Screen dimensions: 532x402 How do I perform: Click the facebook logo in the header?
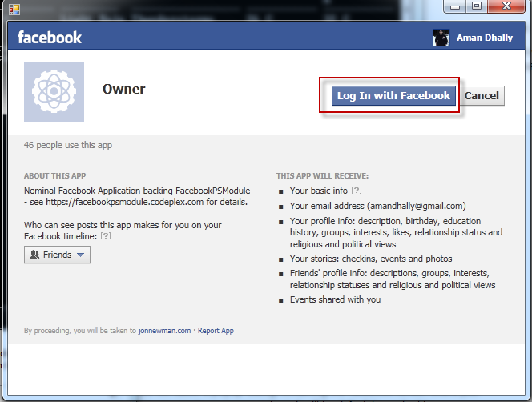[49, 37]
